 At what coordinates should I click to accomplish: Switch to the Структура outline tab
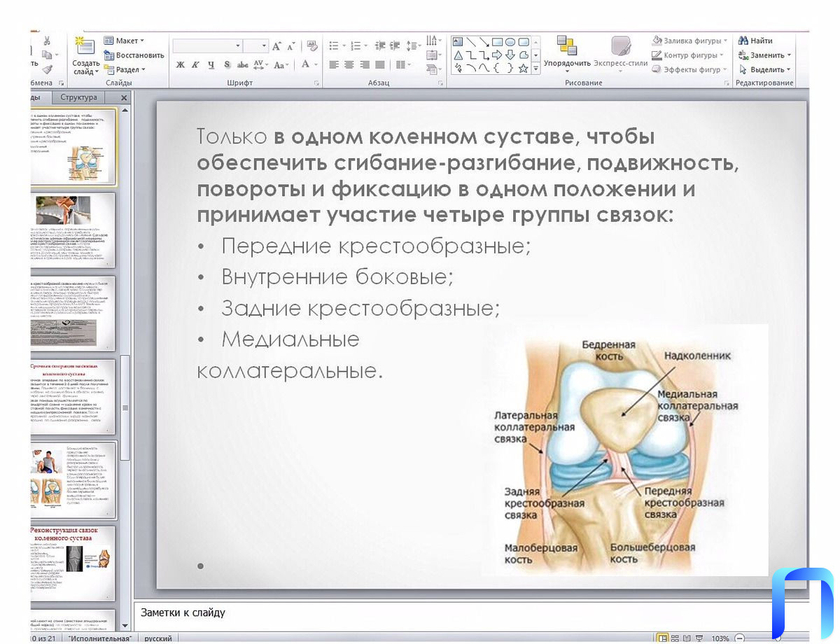(x=79, y=97)
